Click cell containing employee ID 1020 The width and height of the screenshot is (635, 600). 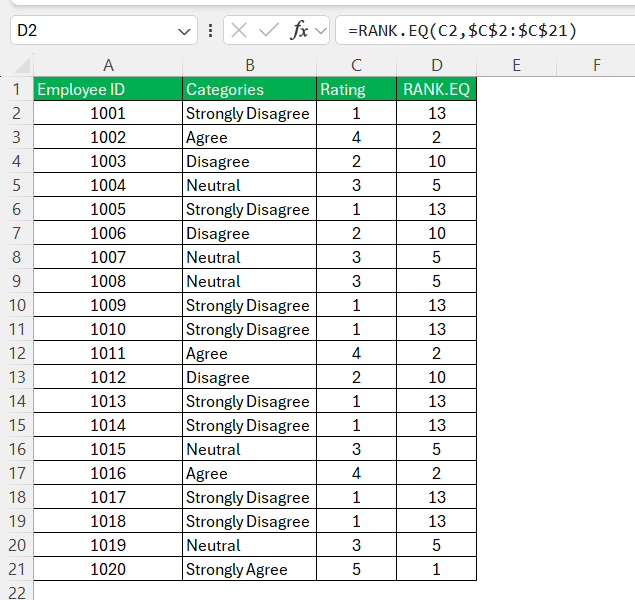pyautogui.click(x=108, y=569)
